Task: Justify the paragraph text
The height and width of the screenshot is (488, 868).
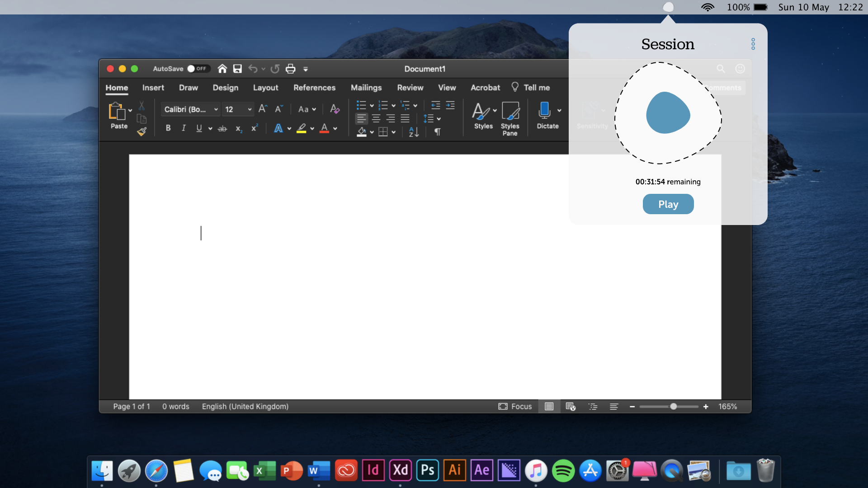Action: coord(405,118)
